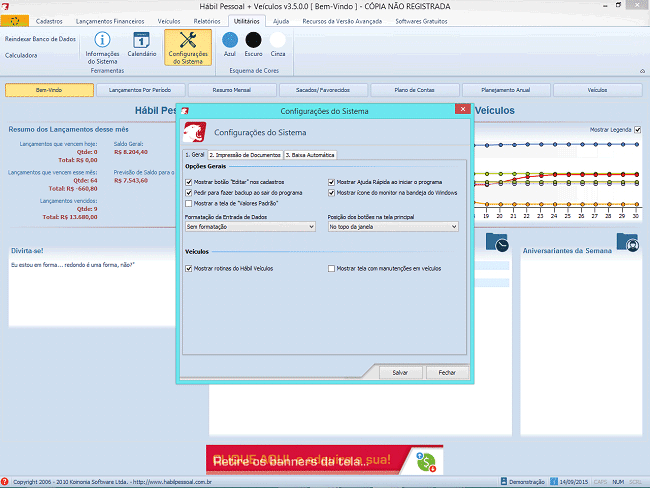Click Configurações do Sistema ribbon icon

coord(188,47)
